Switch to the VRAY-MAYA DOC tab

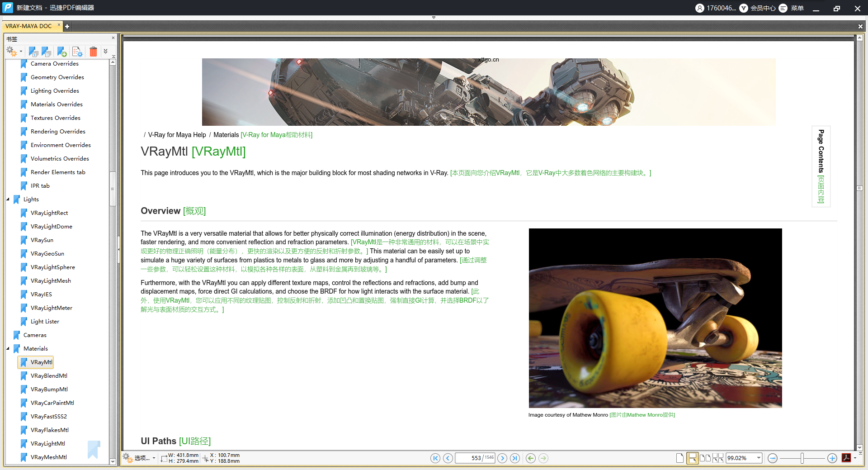tap(28, 26)
